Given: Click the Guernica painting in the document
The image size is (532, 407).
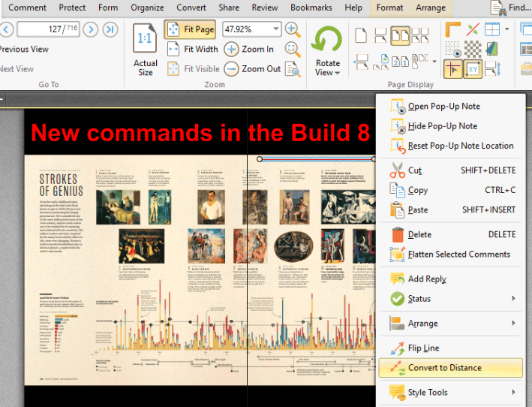Looking at the screenshot, I should (x=348, y=207).
